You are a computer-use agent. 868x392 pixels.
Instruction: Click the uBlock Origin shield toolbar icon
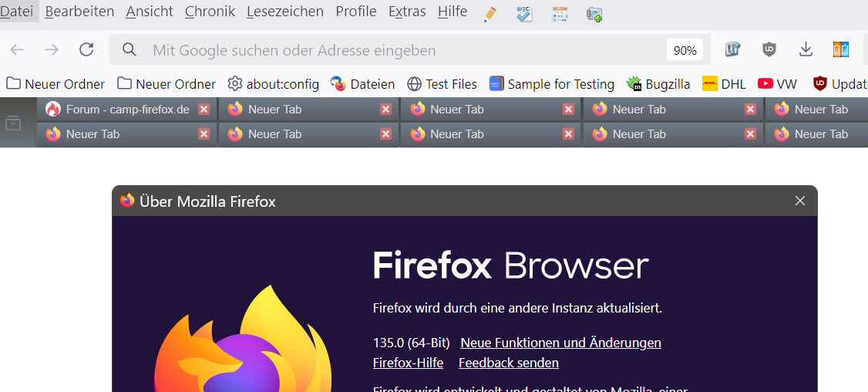click(x=769, y=50)
